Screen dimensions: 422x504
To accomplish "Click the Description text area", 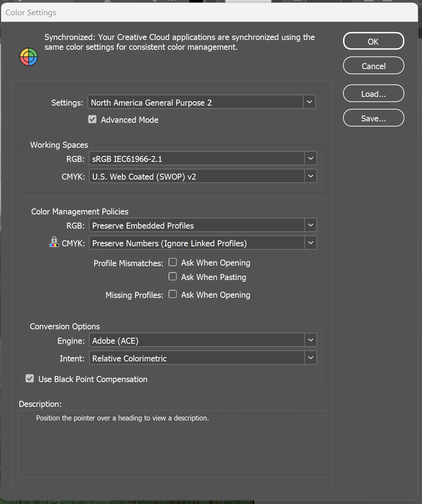I will click(x=172, y=444).
